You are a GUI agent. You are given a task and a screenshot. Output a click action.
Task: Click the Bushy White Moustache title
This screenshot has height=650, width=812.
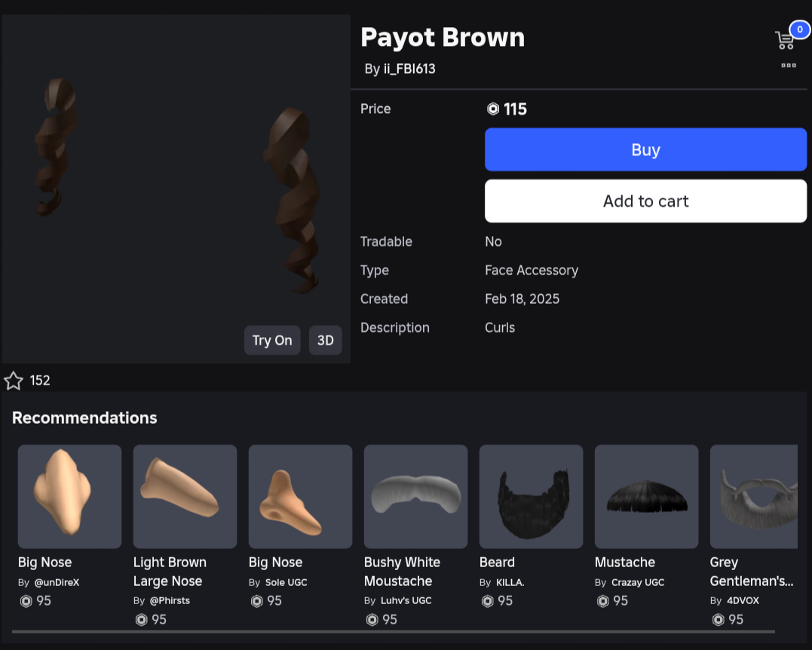(402, 572)
